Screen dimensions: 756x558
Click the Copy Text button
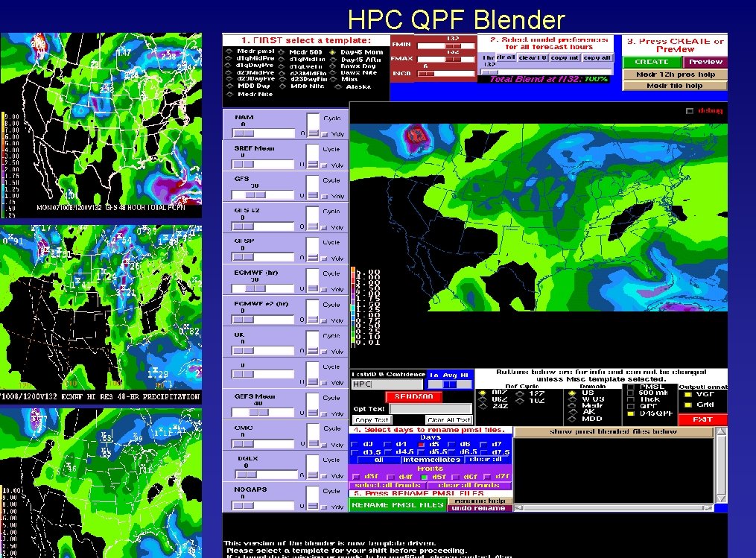[371, 419]
